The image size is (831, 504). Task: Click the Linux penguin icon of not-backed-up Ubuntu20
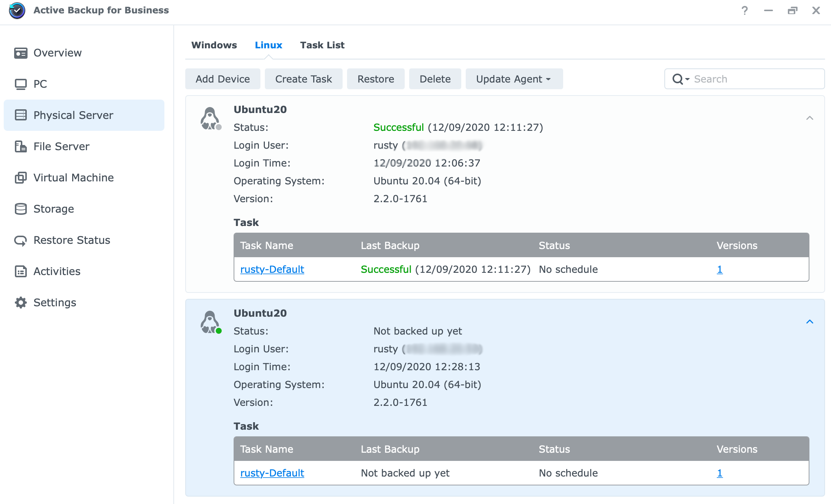click(211, 322)
